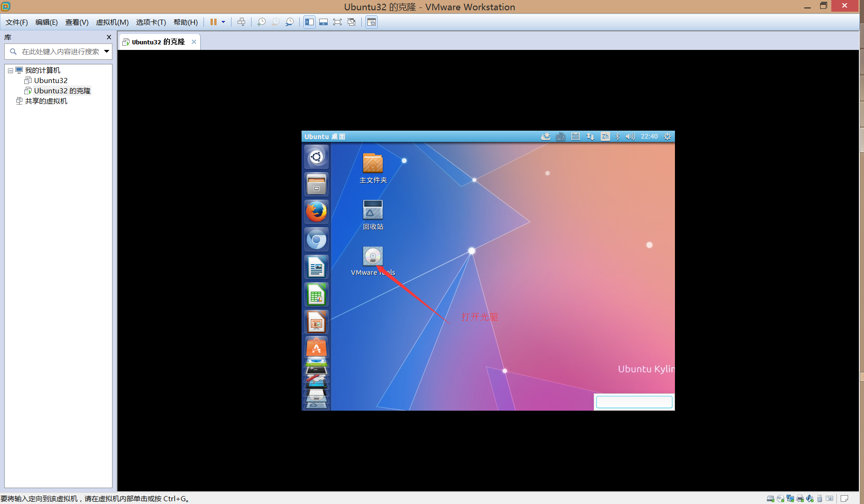Image resolution: width=864 pixels, height=504 pixels.
Task: Open the calendar indicator in Ubuntu panel
Action: [x=576, y=136]
